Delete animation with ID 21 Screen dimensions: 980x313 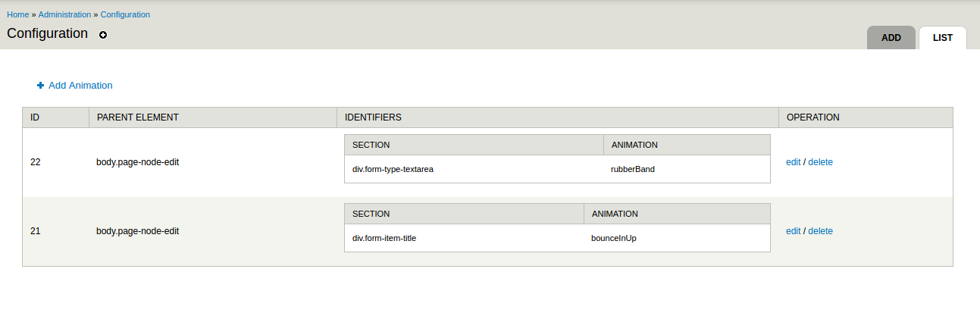click(x=820, y=231)
